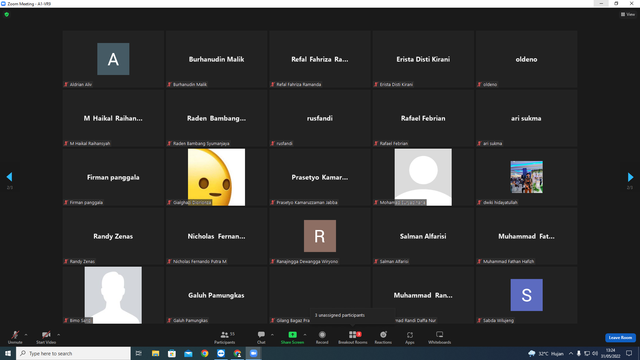Click the Nicholas Fernando Putra tile
This screenshot has height=360, width=640.
(216, 236)
